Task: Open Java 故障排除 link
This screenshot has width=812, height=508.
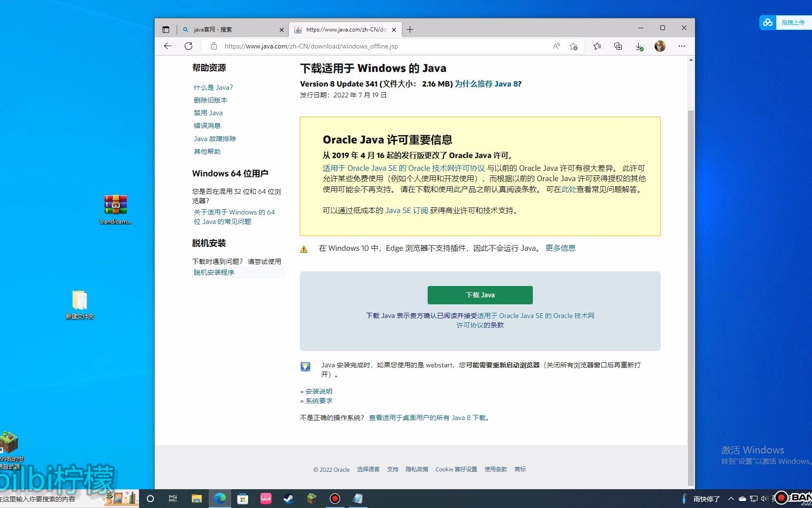Action: coord(215,139)
